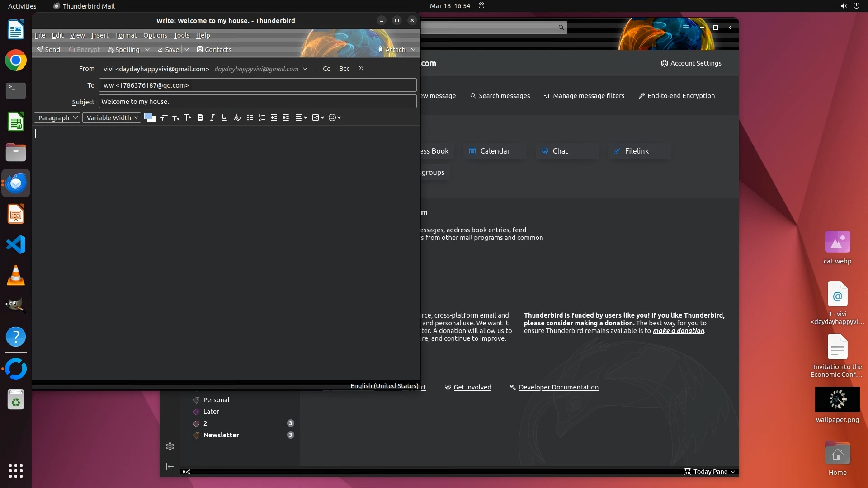
Task: Toggle bold formatting in compose toolbar
Action: click(x=200, y=117)
